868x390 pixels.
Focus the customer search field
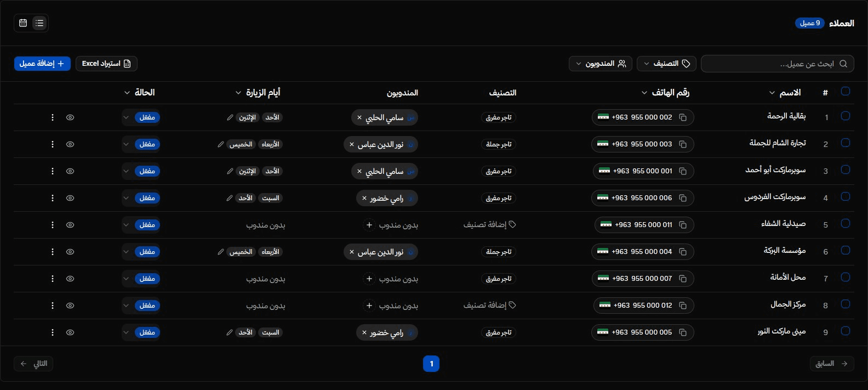(777, 64)
